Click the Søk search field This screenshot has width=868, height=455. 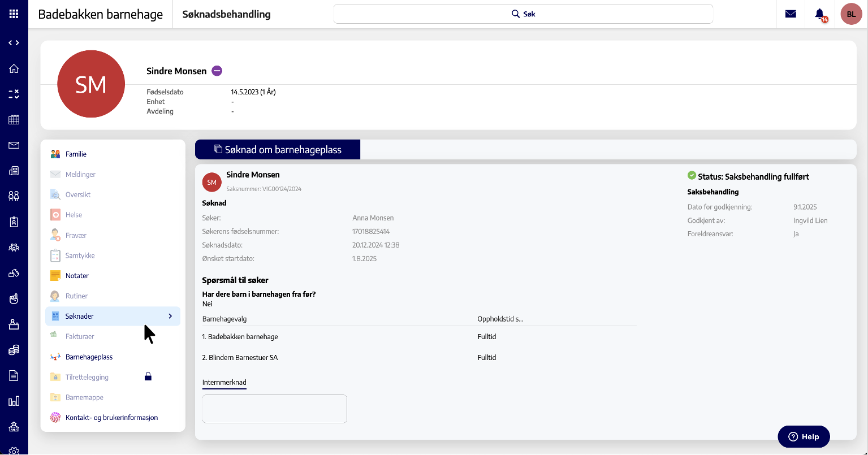click(x=523, y=14)
